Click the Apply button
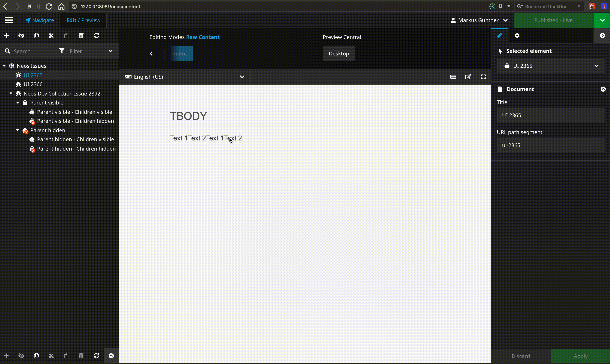The image size is (610, 364). [581, 356]
